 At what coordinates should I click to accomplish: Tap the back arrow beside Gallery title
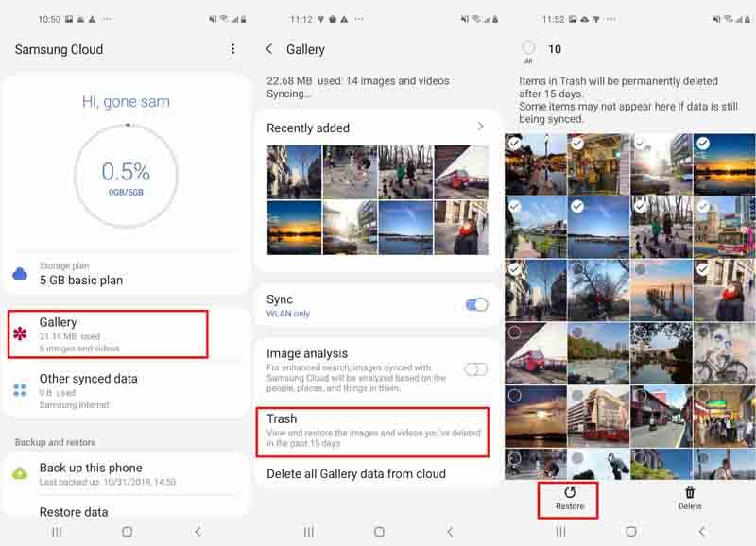[x=269, y=49]
